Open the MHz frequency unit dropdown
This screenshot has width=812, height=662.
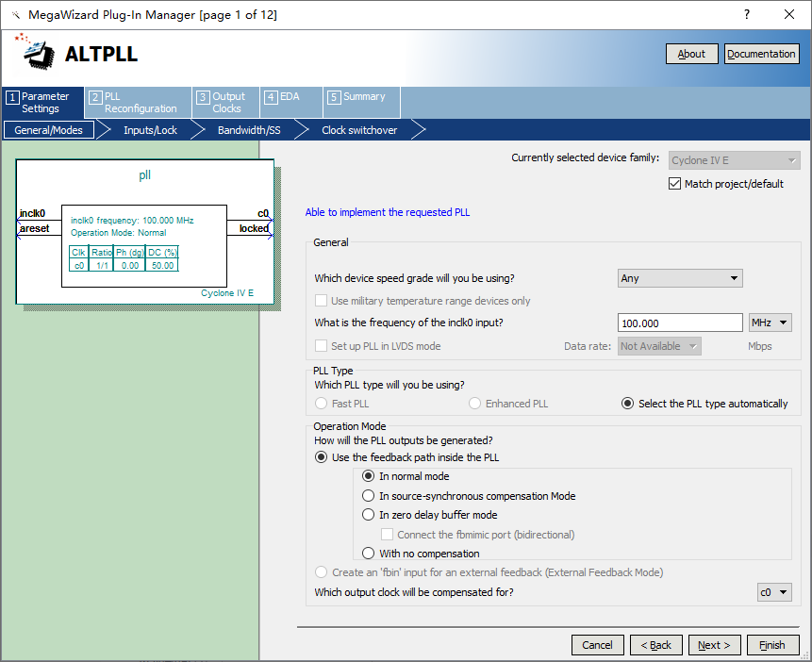coord(771,323)
